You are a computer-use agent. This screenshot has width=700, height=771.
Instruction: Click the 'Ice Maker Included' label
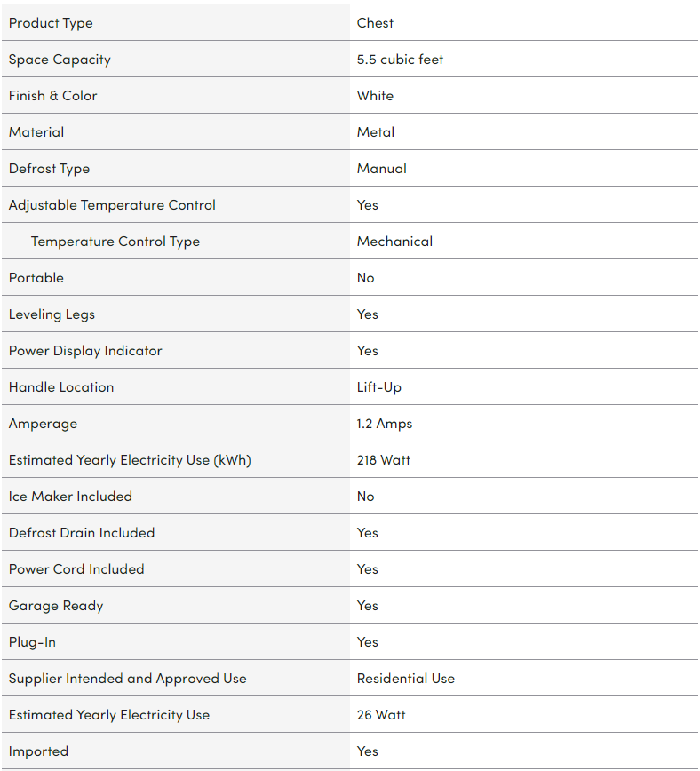point(70,497)
